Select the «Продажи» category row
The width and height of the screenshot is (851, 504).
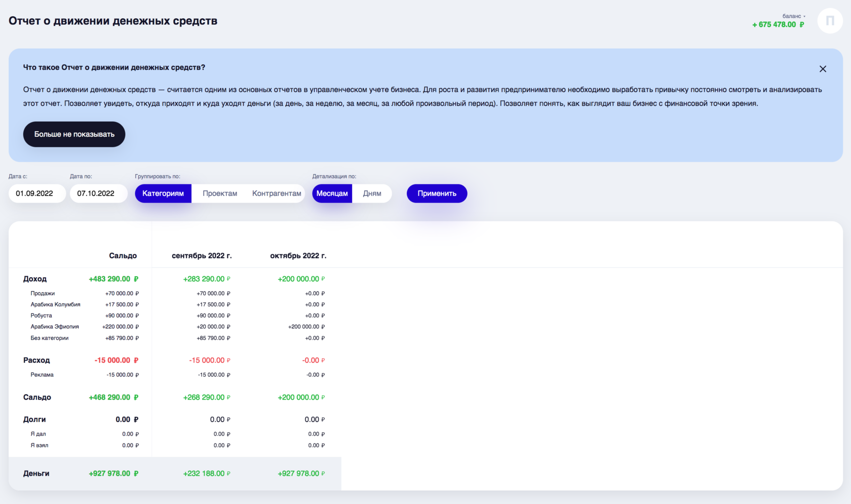(x=43, y=293)
